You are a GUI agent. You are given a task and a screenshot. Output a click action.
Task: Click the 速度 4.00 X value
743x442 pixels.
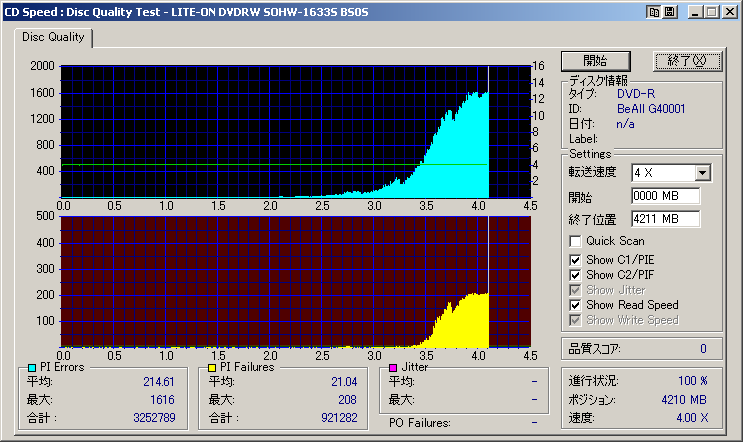tap(692, 418)
